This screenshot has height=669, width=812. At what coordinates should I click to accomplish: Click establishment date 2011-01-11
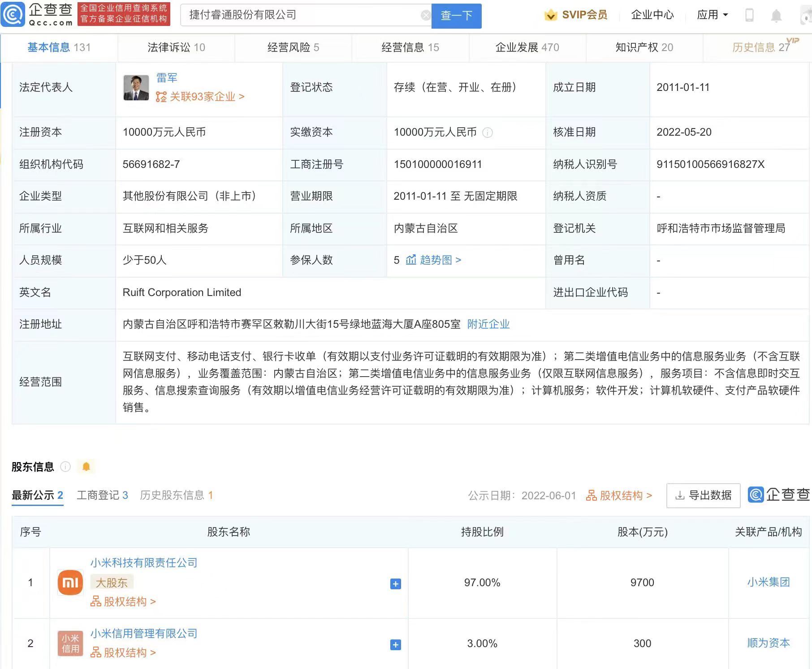pyautogui.click(x=683, y=87)
